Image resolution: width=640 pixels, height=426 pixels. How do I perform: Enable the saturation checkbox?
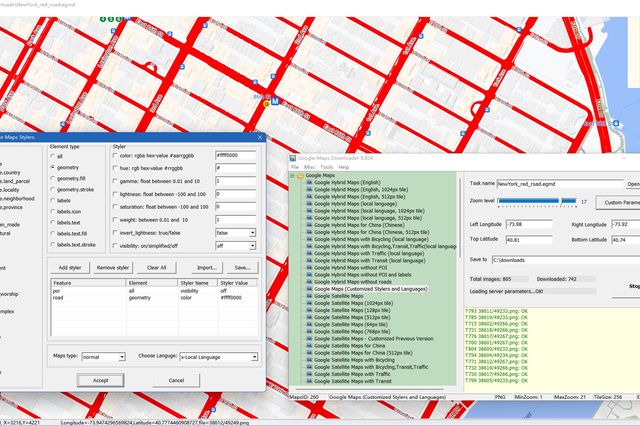pos(115,206)
